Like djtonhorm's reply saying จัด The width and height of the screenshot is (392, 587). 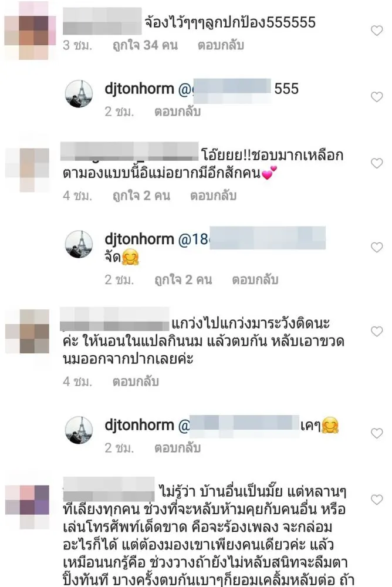[377, 247]
